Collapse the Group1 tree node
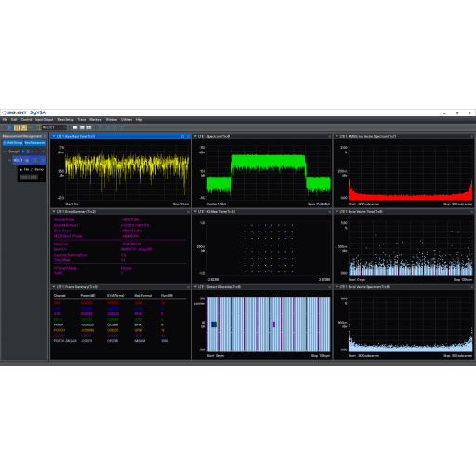The image size is (476, 476). tap(5, 152)
